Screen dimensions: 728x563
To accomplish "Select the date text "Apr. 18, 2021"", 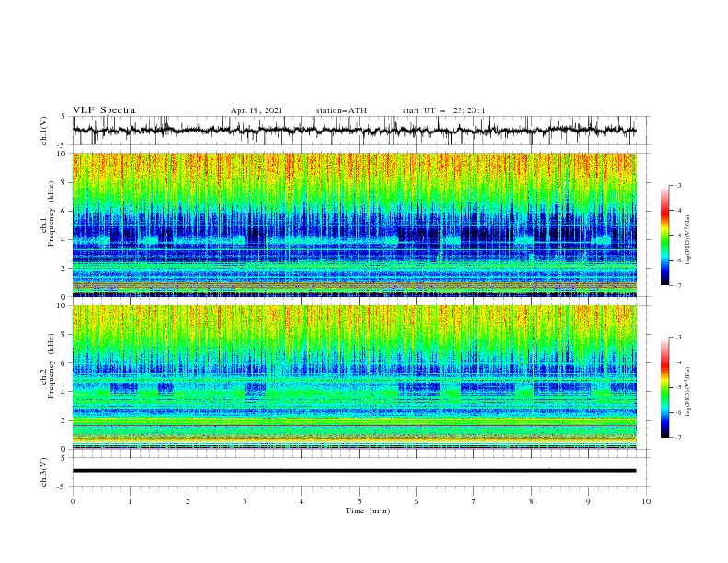I will pos(256,110).
